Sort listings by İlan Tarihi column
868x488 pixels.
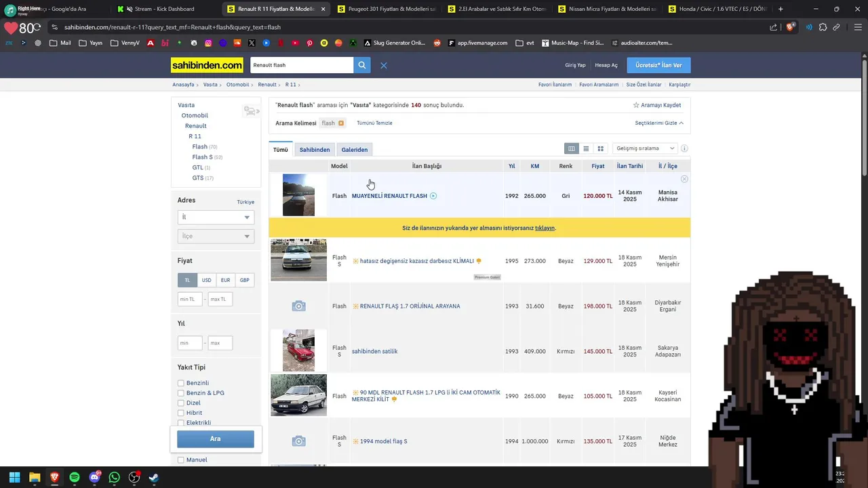pos(630,166)
